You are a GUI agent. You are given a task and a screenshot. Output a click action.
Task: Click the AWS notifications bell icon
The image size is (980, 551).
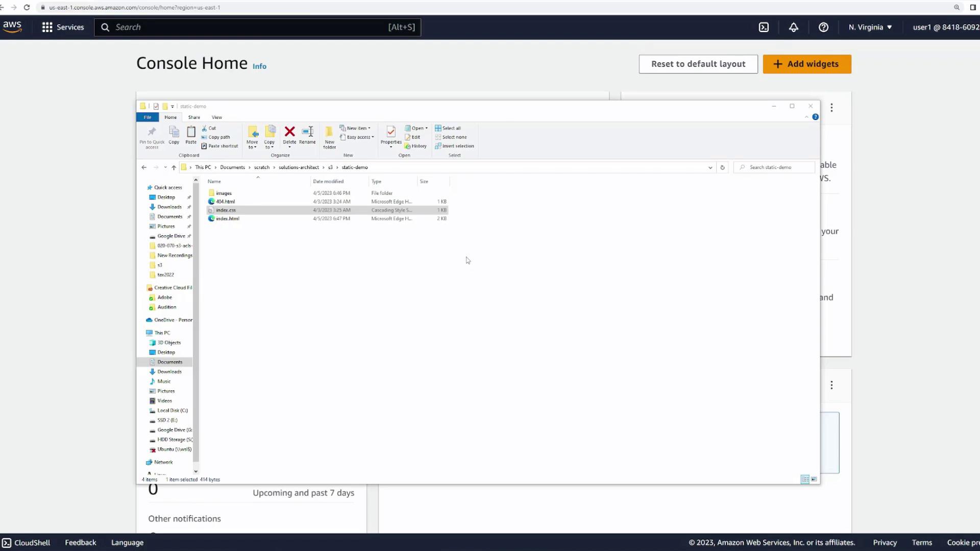click(x=793, y=28)
